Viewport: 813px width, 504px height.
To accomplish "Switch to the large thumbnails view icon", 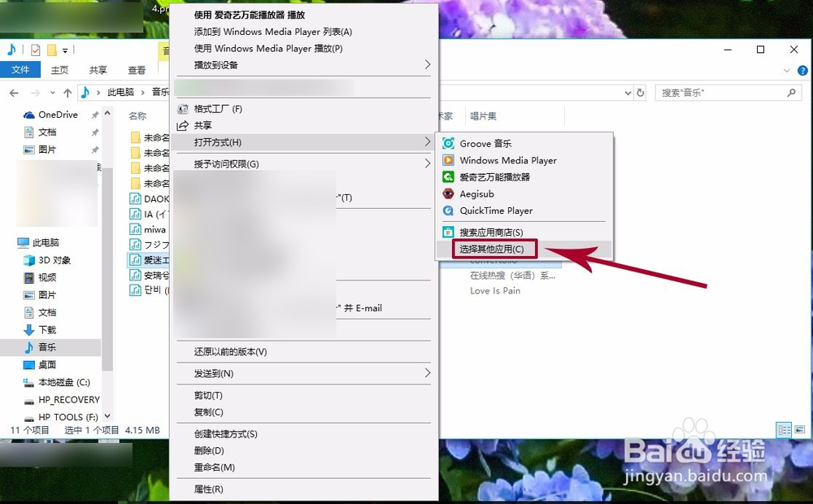I will [x=799, y=430].
